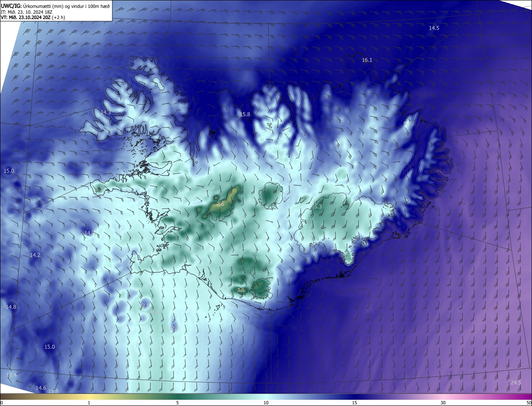Click the 5.3 value on the glacier
The image size is (532, 406).
click(x=318, y=206)
